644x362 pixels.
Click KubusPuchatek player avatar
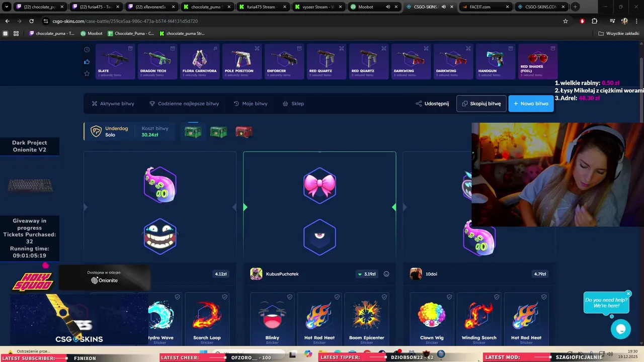(256, 274)
